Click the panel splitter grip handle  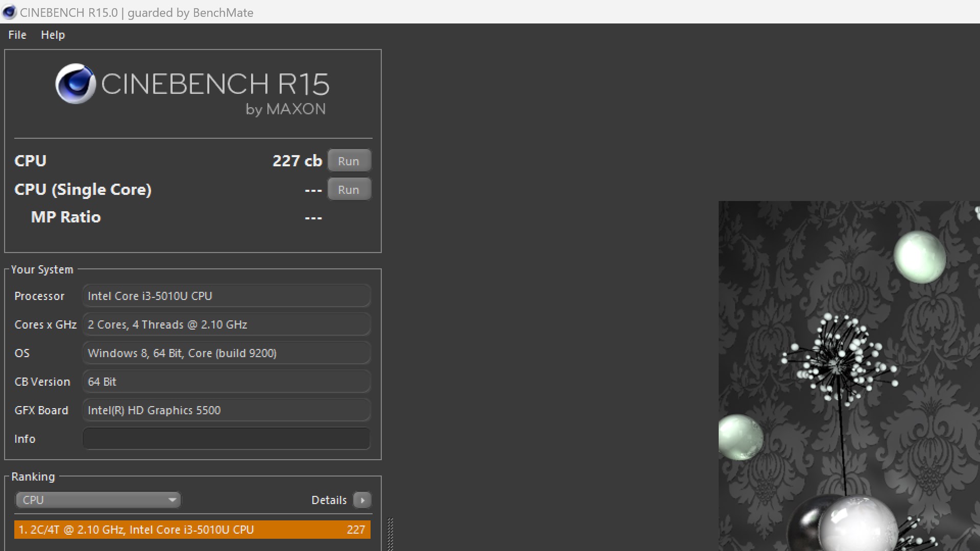pyautogui.click(x=390, y=534)
